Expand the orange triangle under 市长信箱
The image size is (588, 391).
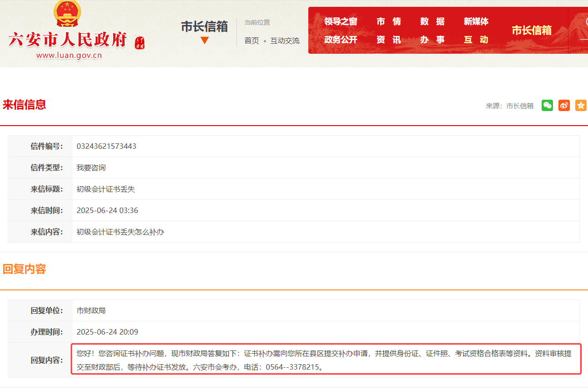(205, 41)
